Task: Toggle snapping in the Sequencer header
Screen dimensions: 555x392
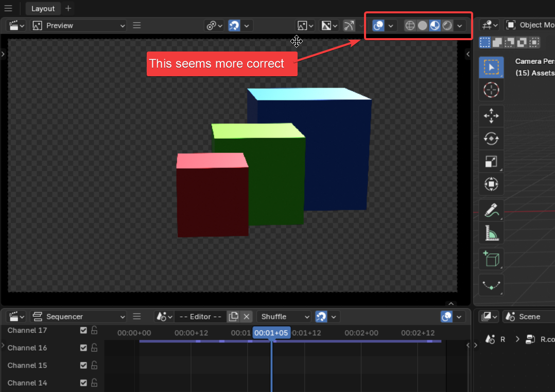Action: click(321, 317)
